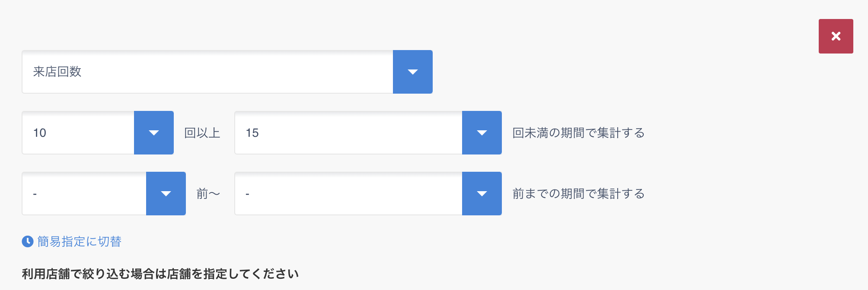Viewport: 868px width, 290px height.
Task: Click the clock icon beside 簡易指定に切替
Action: click(x=28, y=241)
